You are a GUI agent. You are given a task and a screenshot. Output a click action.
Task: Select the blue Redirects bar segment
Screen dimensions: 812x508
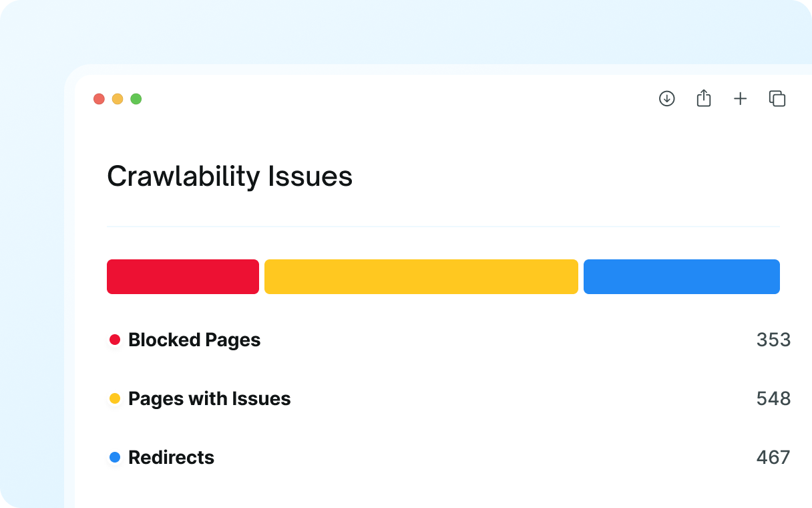coord(682,277)
